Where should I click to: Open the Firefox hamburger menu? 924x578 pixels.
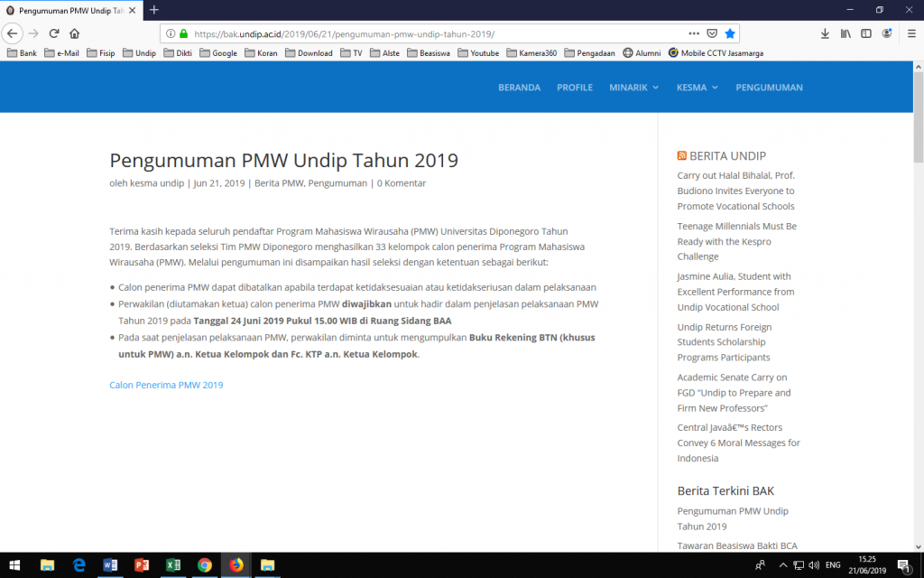[910, 33]
